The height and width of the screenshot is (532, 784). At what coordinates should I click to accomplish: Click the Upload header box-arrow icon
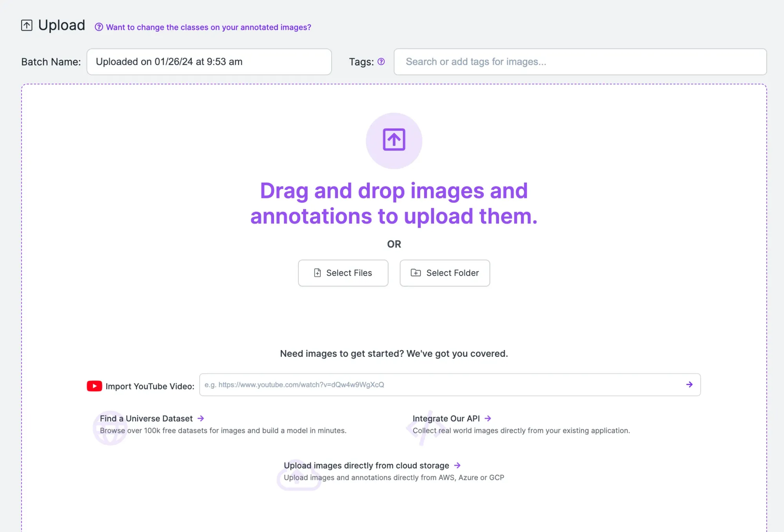27,25
